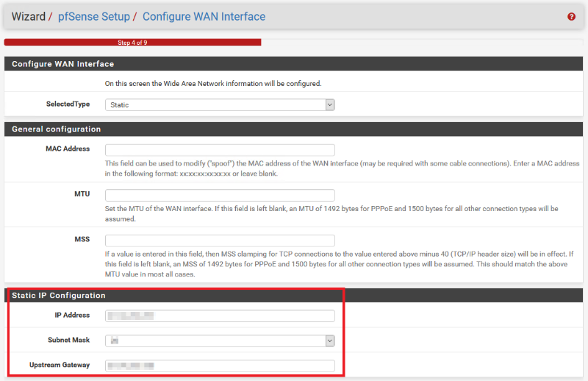Click the Subnet Mask field label
The width and height of the screenshot is (588, 381).
[x=69, y=340]
